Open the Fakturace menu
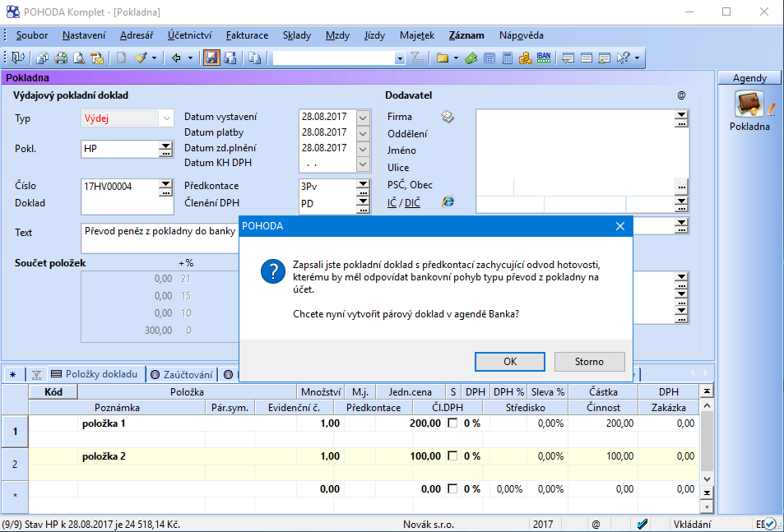This screenshot has width=784, height=532. (247, 35)
